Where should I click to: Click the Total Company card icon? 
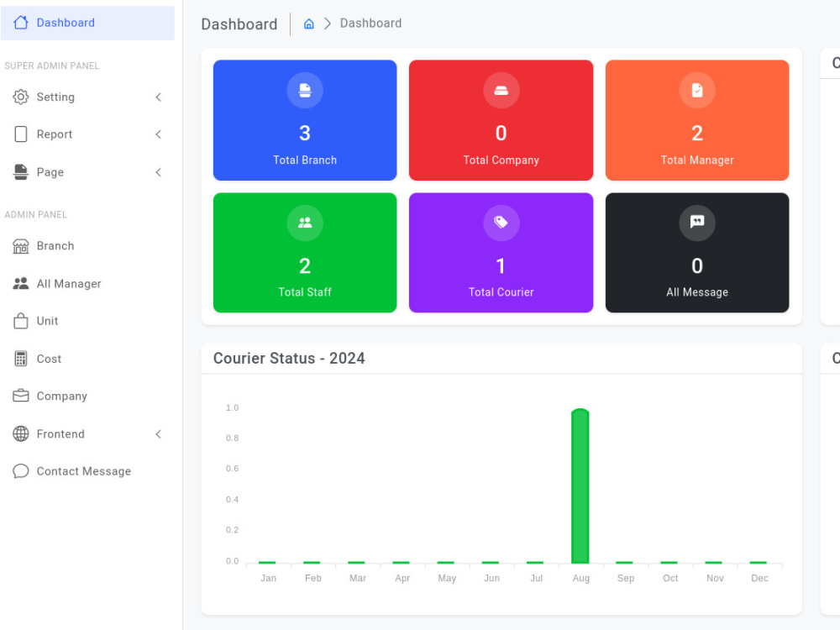(501, 90)
